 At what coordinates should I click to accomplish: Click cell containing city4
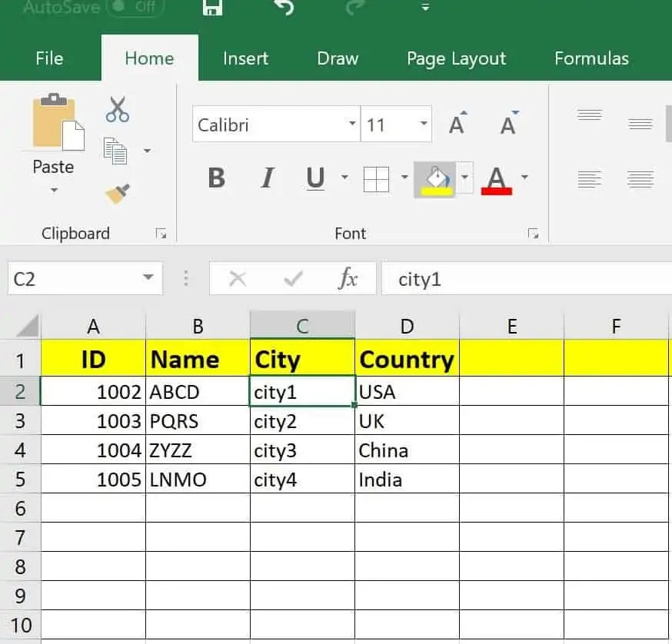pyautogui.click(x=303, y=480)
